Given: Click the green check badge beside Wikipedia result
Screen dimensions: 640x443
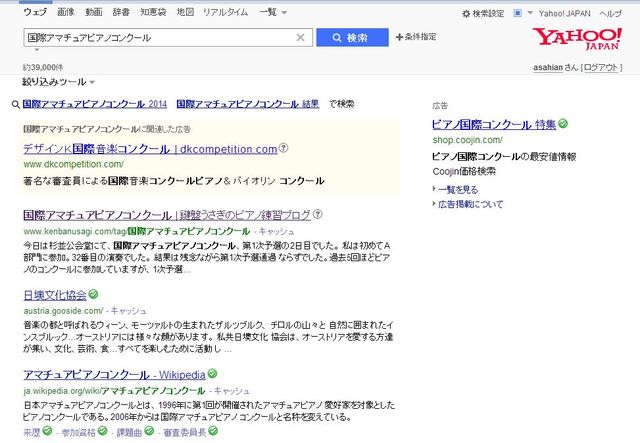Looking at the screenshot, I should tap(212, 373).
